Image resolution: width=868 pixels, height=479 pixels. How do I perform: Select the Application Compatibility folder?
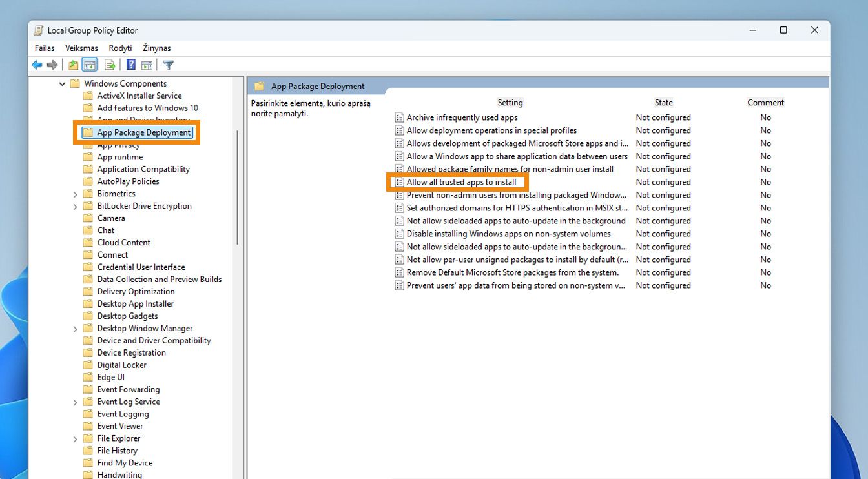click(x=143, y=169)
